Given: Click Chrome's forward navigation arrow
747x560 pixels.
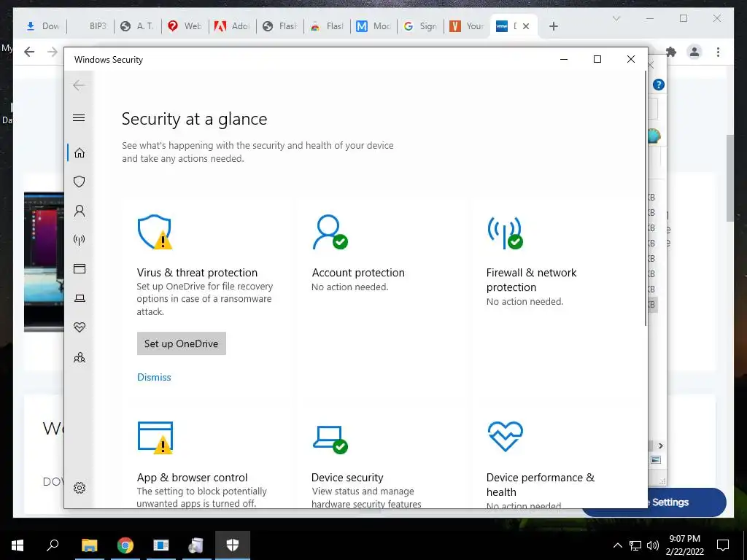Looking at the screenshot, I should point(53,52).
